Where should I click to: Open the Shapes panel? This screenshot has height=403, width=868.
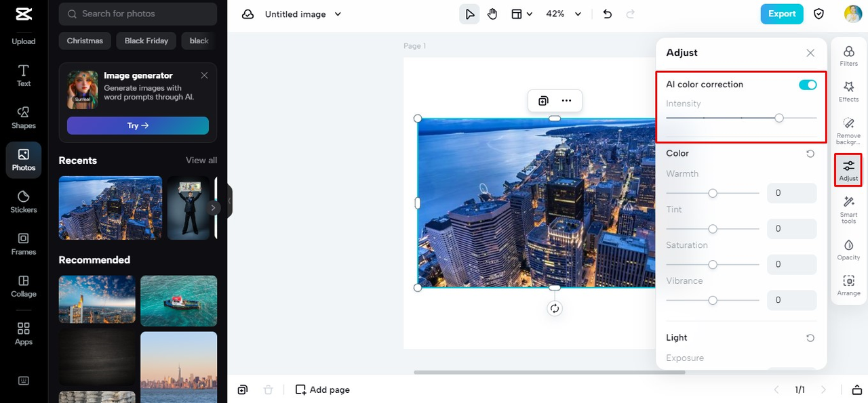tap(24, 117)
